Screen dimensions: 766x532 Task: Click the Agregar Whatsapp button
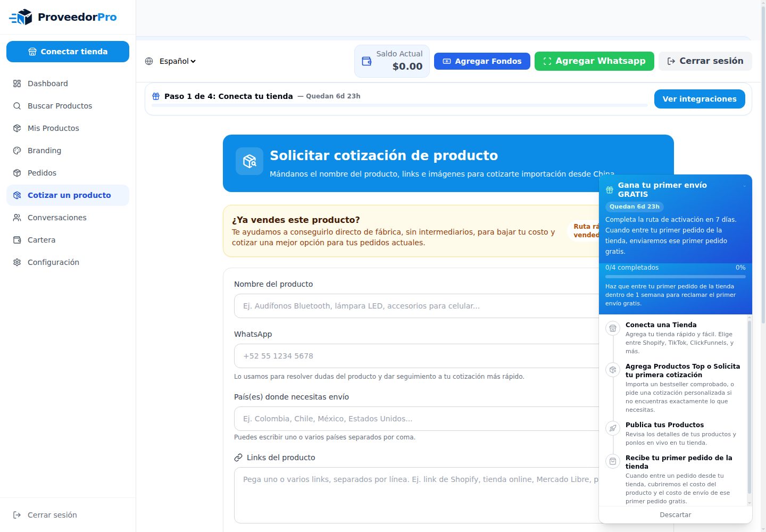click(594, 61)
